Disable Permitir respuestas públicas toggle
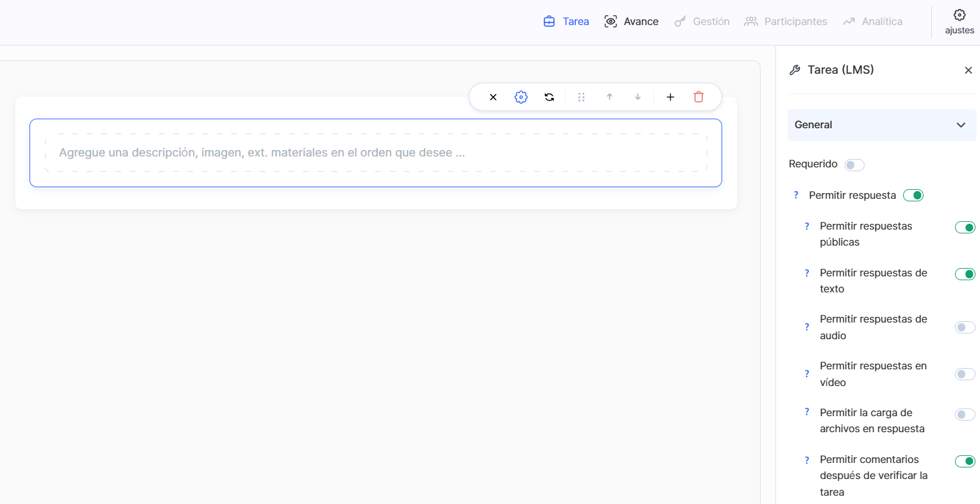 965,228
